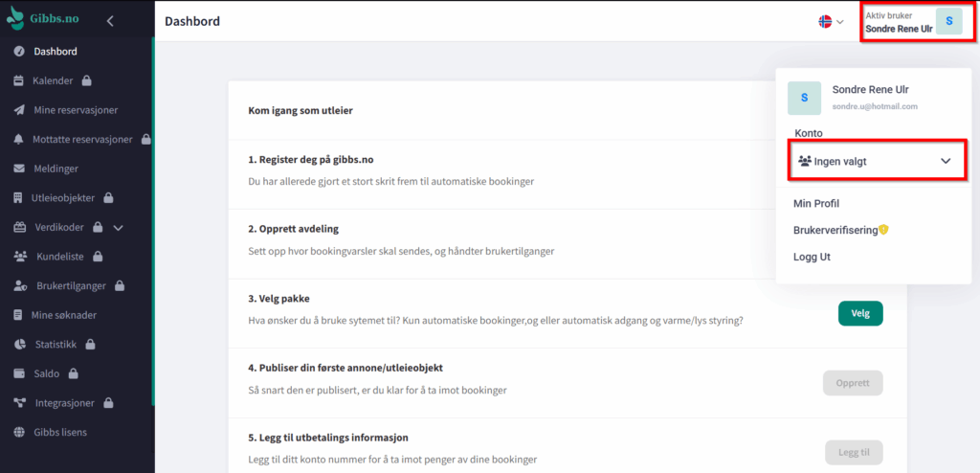The width and height of the screenshot is (980, 473).
Task: Click Logg Ut in user menu
Action: (812, 257)
